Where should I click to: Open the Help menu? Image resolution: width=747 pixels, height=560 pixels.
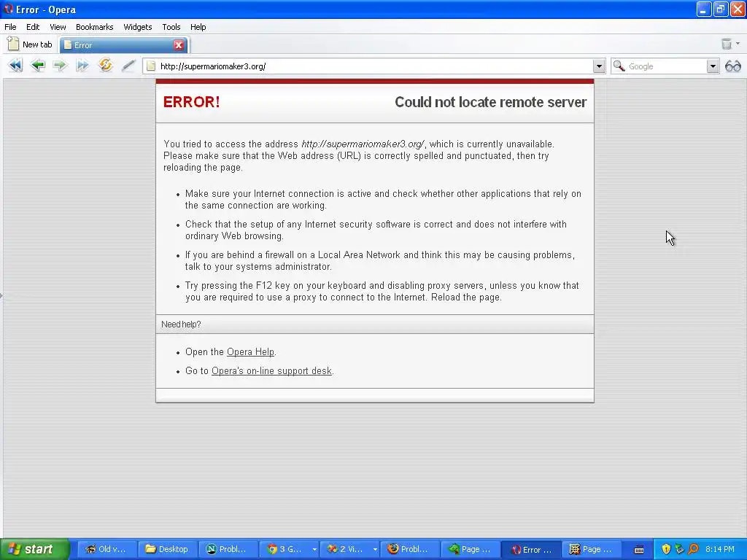198,27
